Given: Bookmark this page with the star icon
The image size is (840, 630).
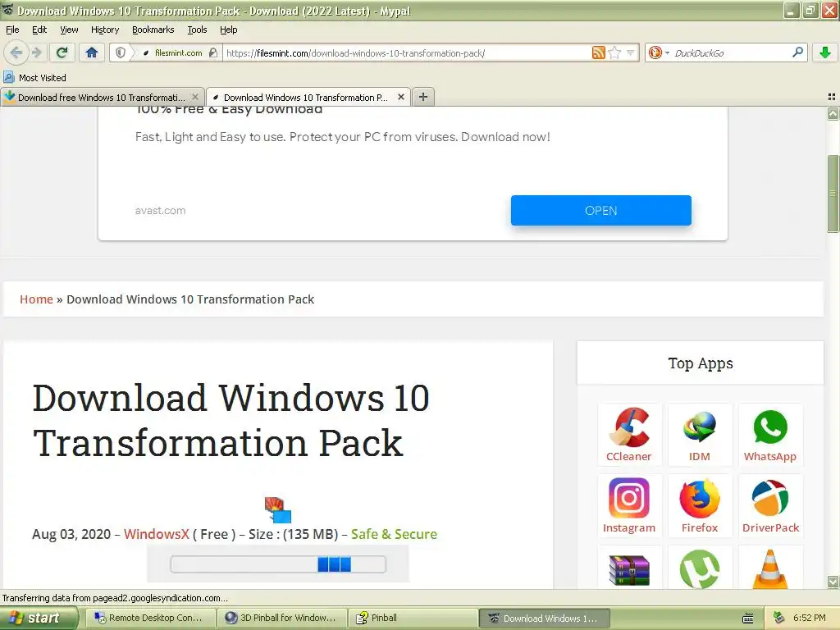Looking at the screenshot, I should [615, 52].
